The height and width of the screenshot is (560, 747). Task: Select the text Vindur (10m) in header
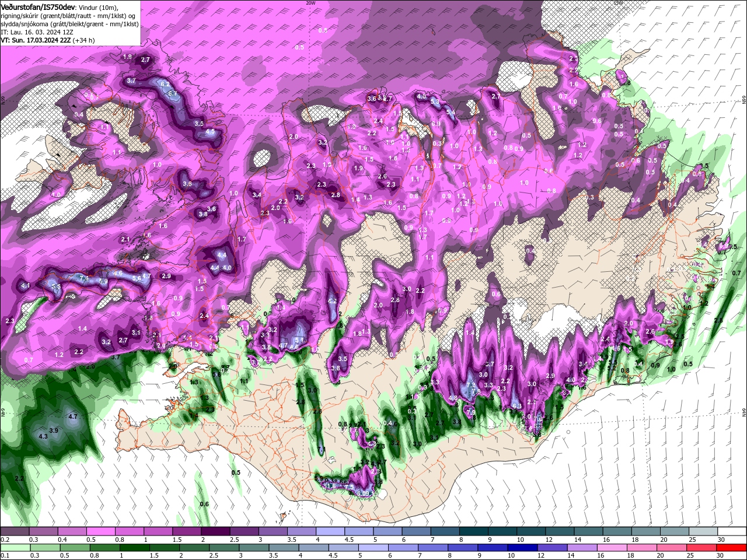99,7
